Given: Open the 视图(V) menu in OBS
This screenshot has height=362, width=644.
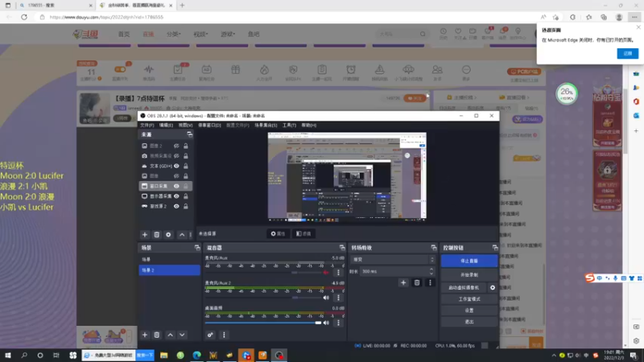Looking at the screenshot, I should click(185, 125).
